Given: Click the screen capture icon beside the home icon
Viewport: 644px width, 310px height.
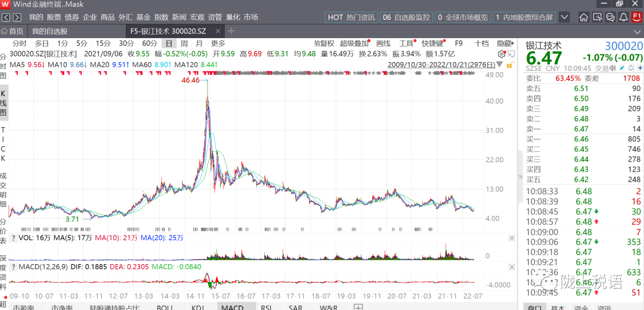Looking at the screenshot, I should point(597,17).
